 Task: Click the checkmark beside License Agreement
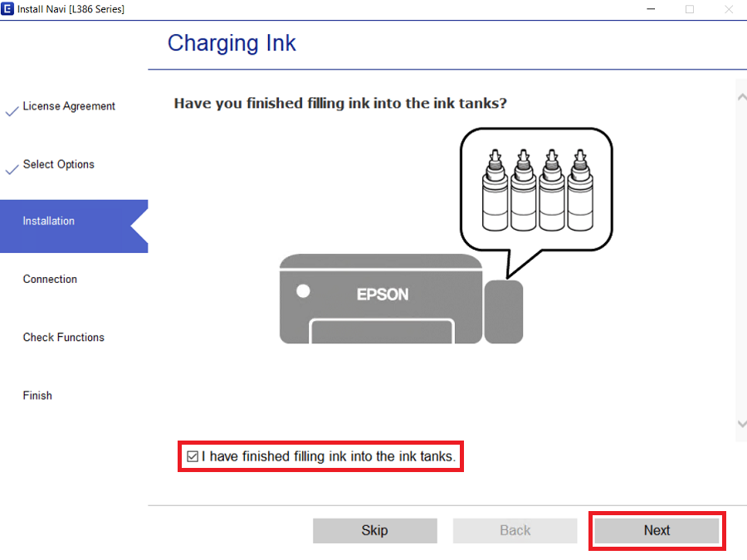[11, 109]
